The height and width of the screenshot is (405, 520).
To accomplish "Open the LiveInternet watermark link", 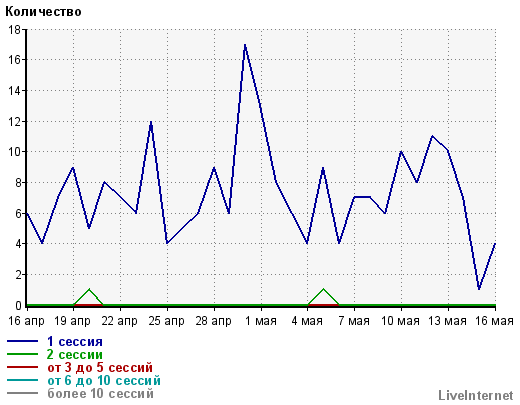I will click(x=476, y=395).
